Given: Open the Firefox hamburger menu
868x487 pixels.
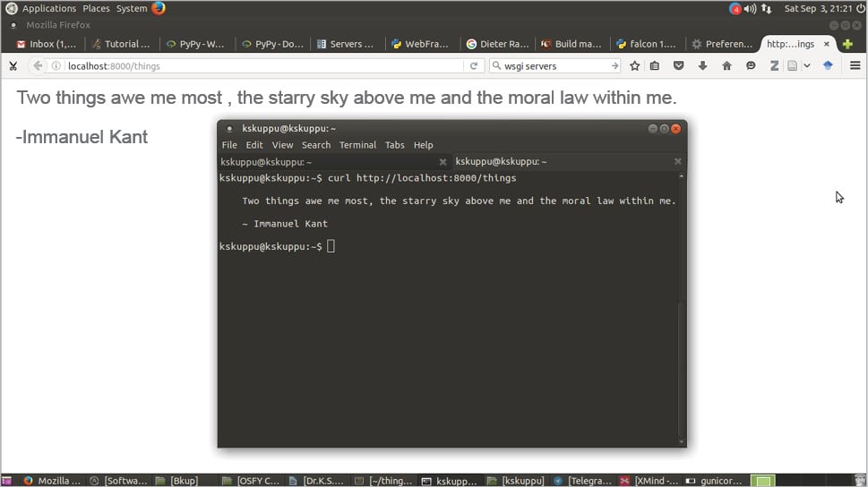Looking at the screenshot, I should [855, 65].
